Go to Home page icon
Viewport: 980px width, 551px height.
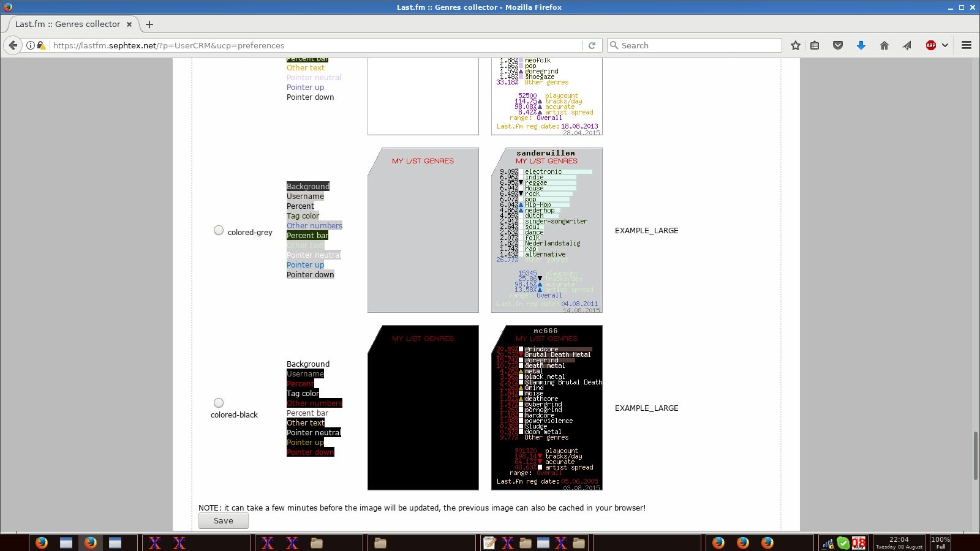pyautogui.click(x=884, y=45)
